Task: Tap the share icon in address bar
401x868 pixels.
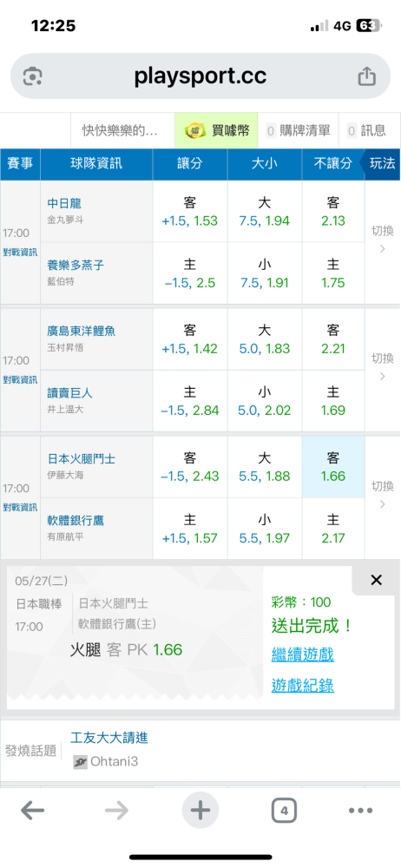Action: click(x=366, y=76)
